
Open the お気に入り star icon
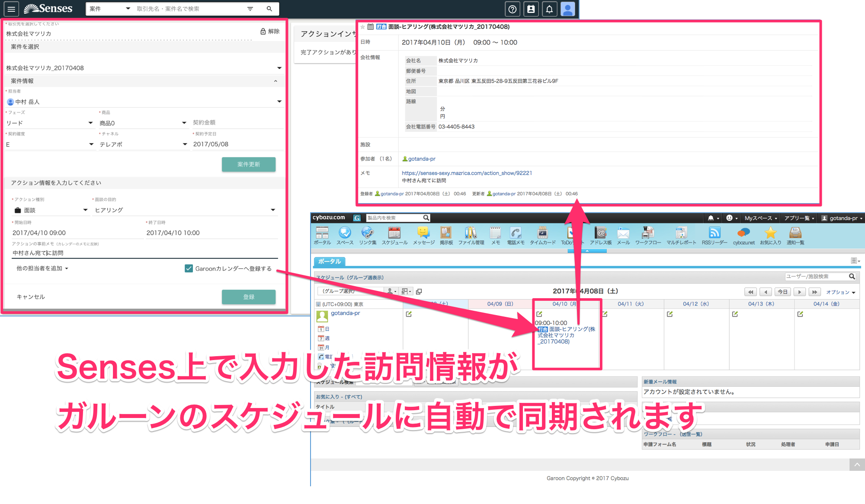[x=770, y=236]
